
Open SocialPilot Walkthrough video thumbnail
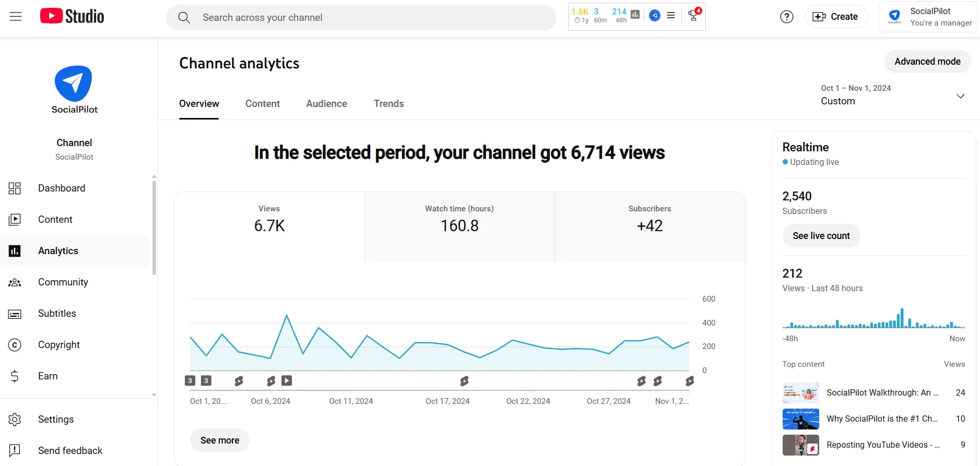(x=800, y=393)
